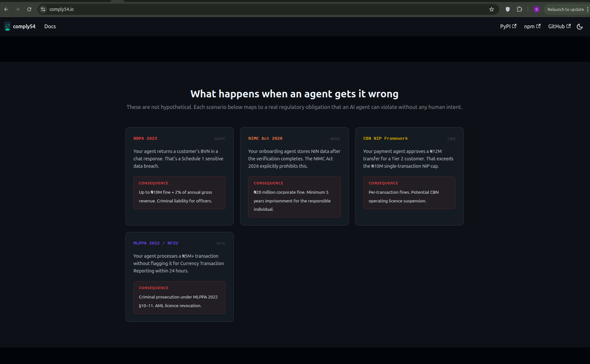Bookmark this page with the star icon
The height and width of the screenshot is (364, 590).
click(492, 9)
